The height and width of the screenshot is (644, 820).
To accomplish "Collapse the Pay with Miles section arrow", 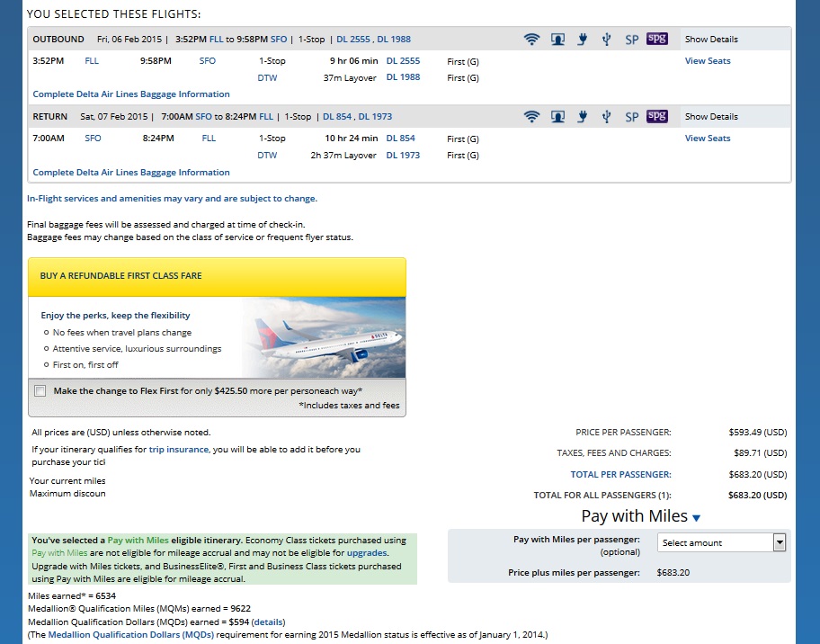I will coord(696,518).
